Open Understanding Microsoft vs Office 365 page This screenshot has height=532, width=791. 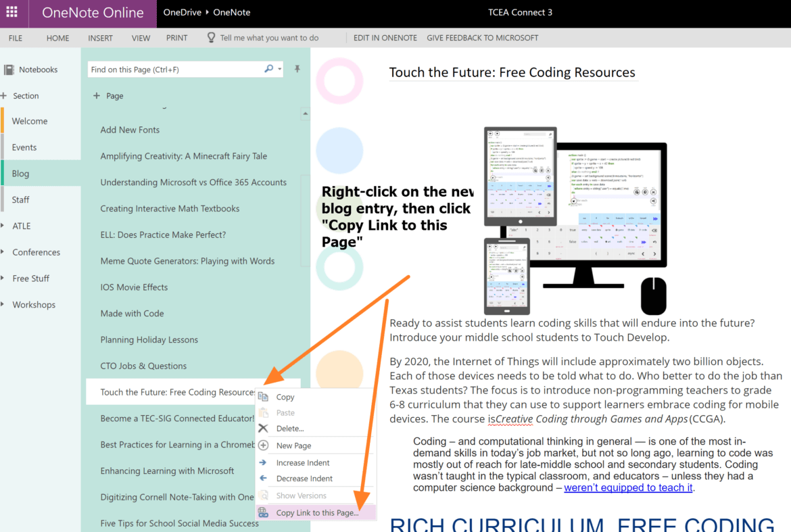click(193, 182)
